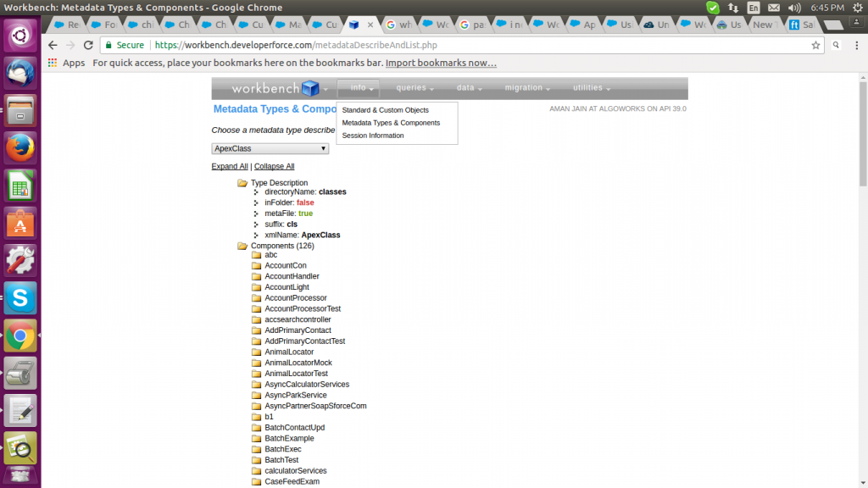Expand AddPrimaryContact component
Viewport: 868px width, 488px height.
pyautogui.click(x=256, y=330)
